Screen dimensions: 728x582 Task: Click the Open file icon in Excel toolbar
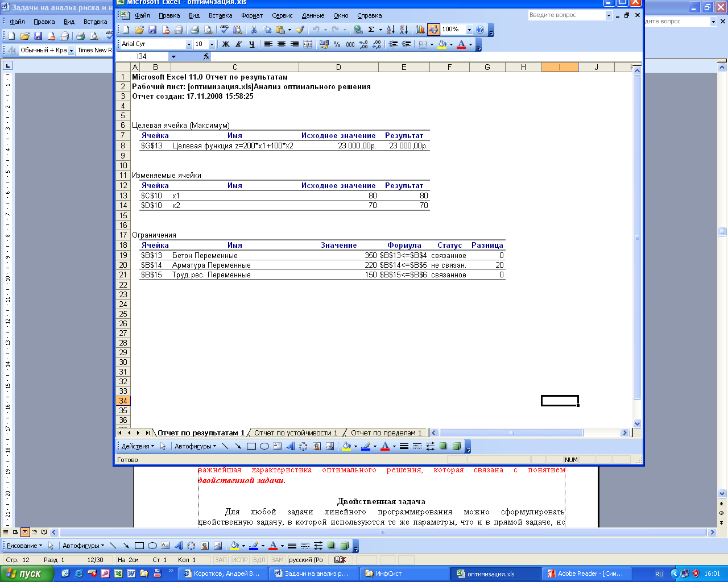[x=139, y=30]
